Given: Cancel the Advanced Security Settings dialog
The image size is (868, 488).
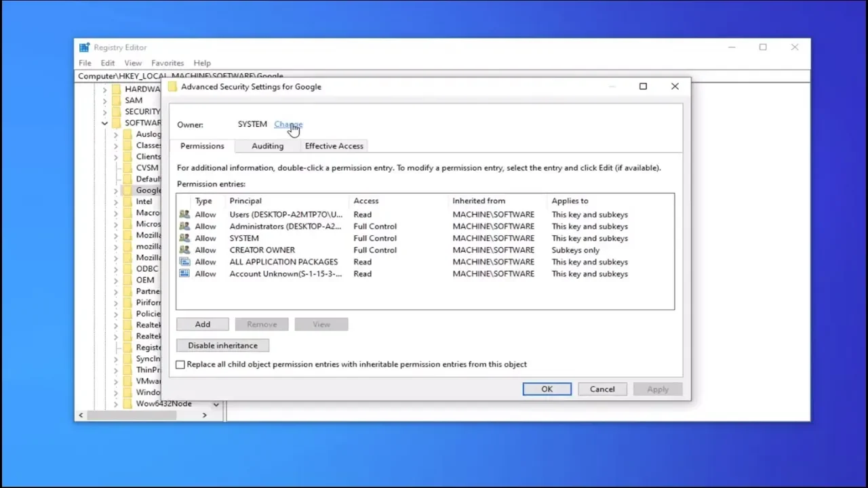Looking at the screenshot, I should (602, 389).
